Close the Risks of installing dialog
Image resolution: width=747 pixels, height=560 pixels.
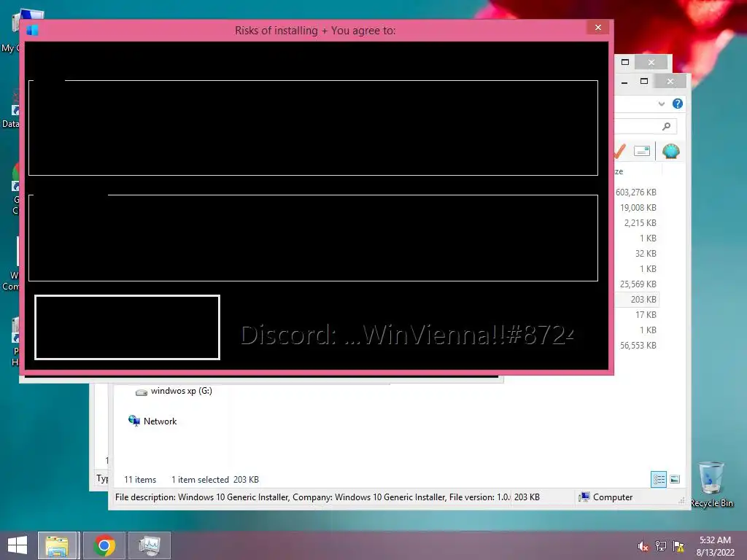[x=598, y=28]
